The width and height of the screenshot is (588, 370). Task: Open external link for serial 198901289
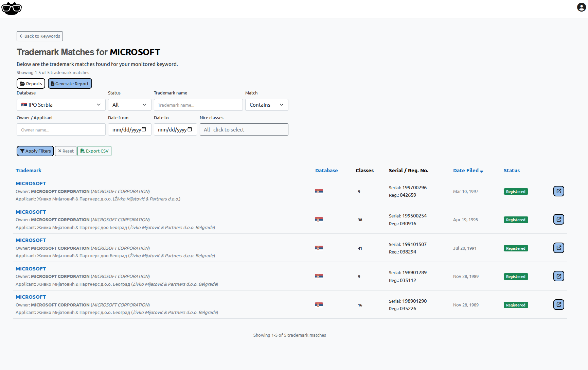pyautogui.click(x=559, y=276)
